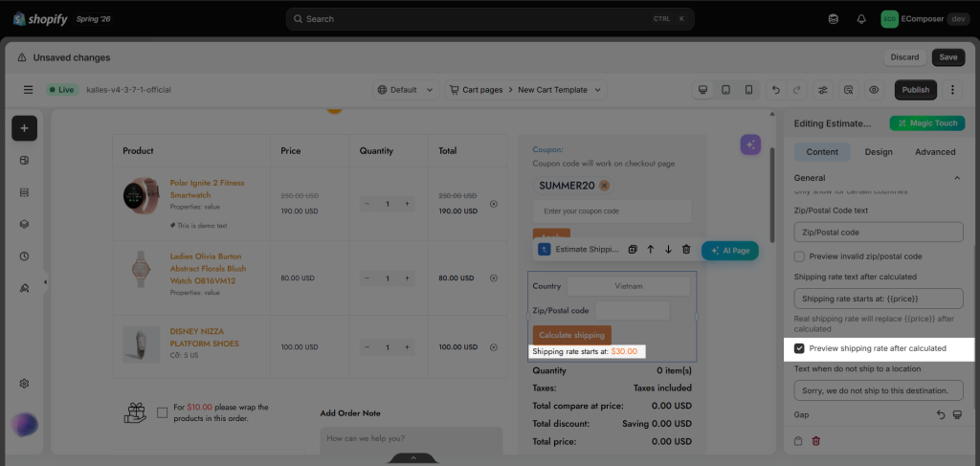Open notifications bell icon
The image size is (980, 466).
pos(861,19)
